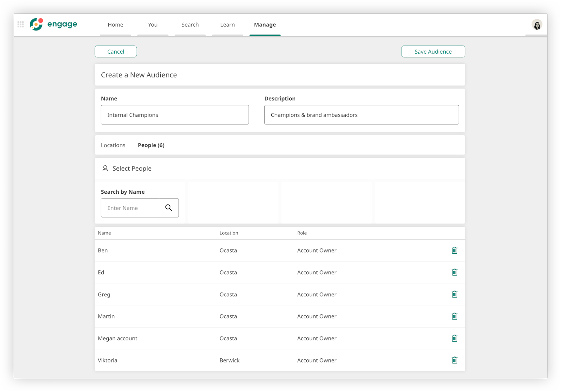Select the Manage tab
The width and height of the screenshot is (561, 392).
(265, 25)
